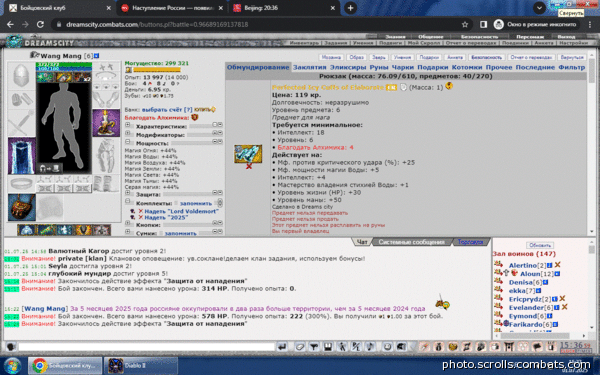Open the Знания top menu
Image resolution: width=600 pixels, height=375 pixels.
pyautogui.click(x=395, y=37)
